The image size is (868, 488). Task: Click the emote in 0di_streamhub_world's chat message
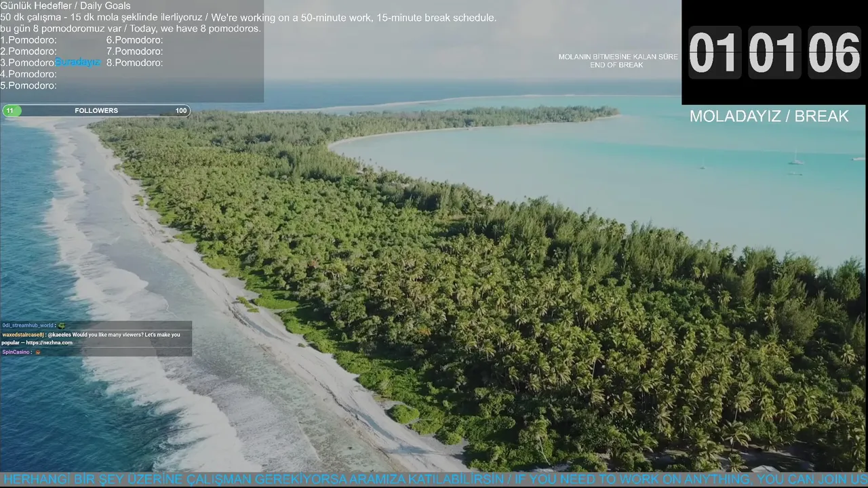coord(62,325)
